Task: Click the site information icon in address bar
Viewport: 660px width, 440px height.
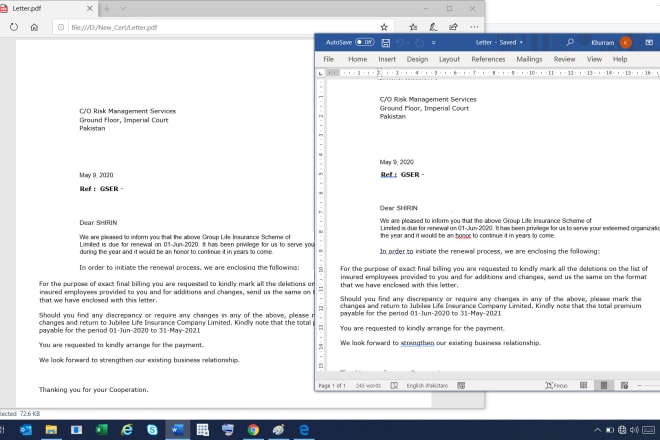Action: tap(61, 27)
